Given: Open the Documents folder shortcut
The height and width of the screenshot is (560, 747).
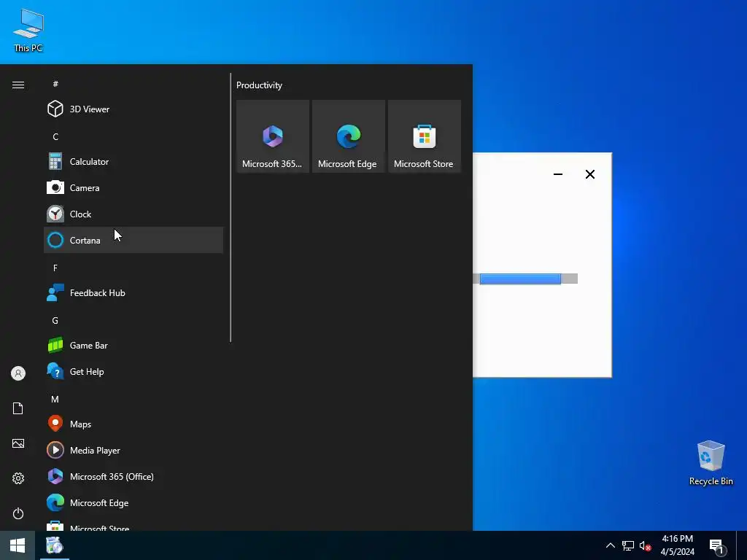Looking at the screenshot, I should pos(18,408).
